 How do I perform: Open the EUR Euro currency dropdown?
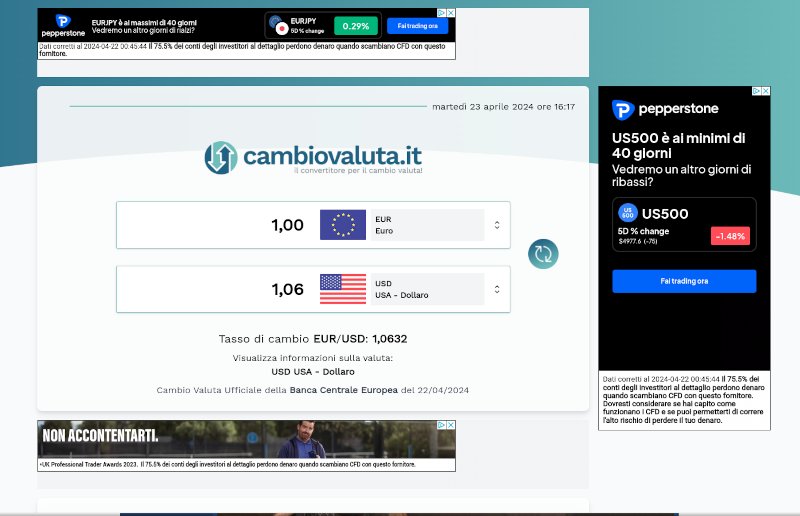click(x=428, y=225)
